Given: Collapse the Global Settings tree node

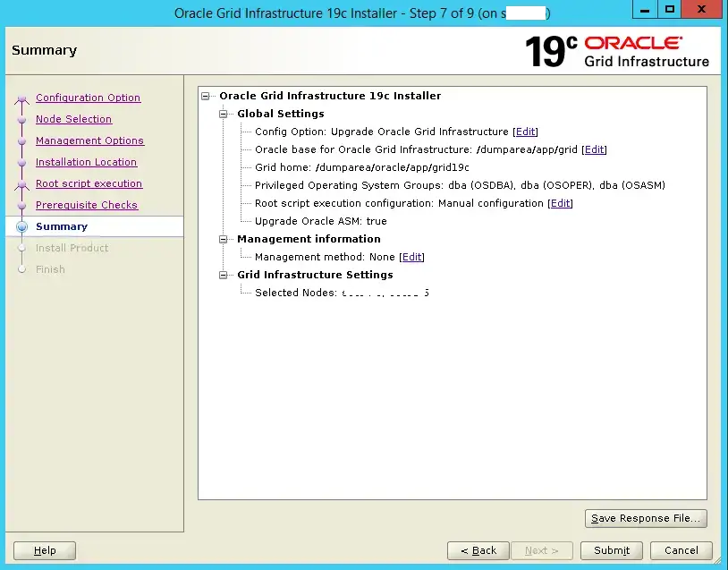Looking at the screenshot, I should (224, 114).
